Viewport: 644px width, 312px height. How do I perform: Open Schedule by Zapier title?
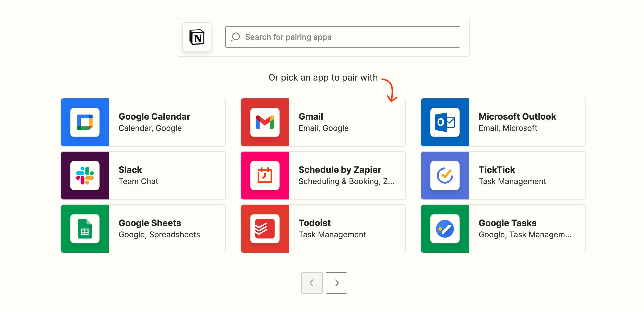point(340,170)
